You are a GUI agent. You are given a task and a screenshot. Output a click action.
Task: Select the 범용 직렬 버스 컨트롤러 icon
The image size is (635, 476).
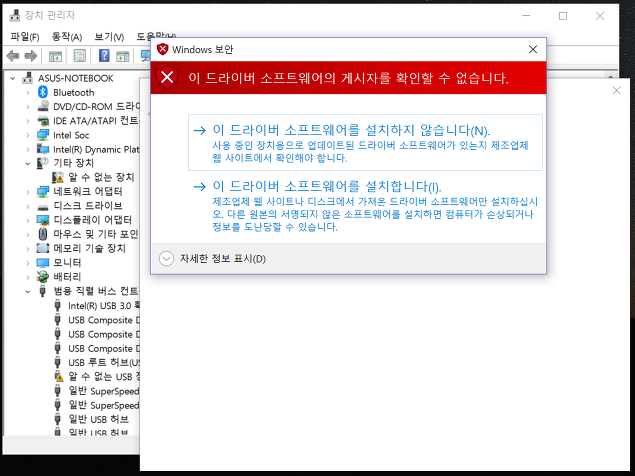click(43, 291)
